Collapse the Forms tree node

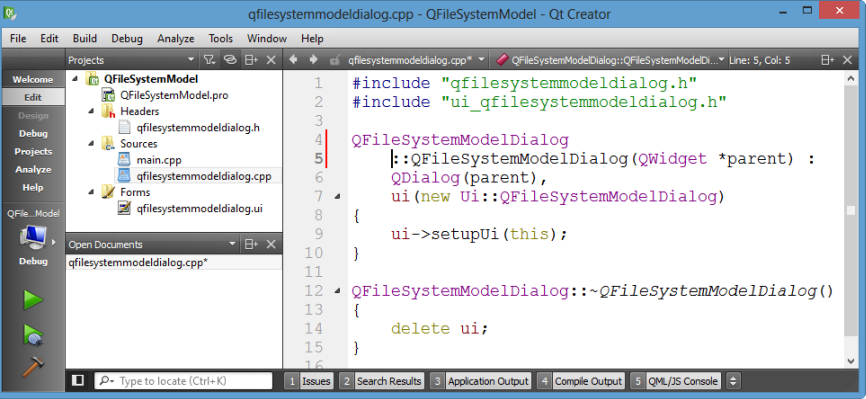[92, 192]
